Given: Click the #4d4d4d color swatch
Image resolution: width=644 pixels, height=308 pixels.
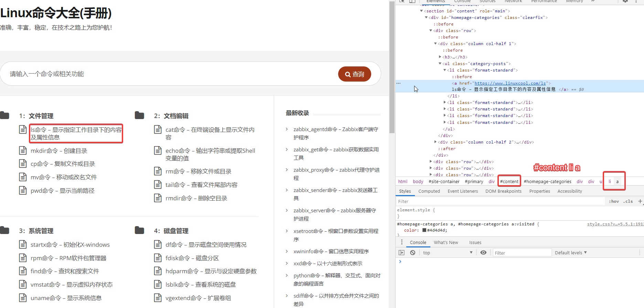Looking at the screenshot, I should tap(424, 230).
